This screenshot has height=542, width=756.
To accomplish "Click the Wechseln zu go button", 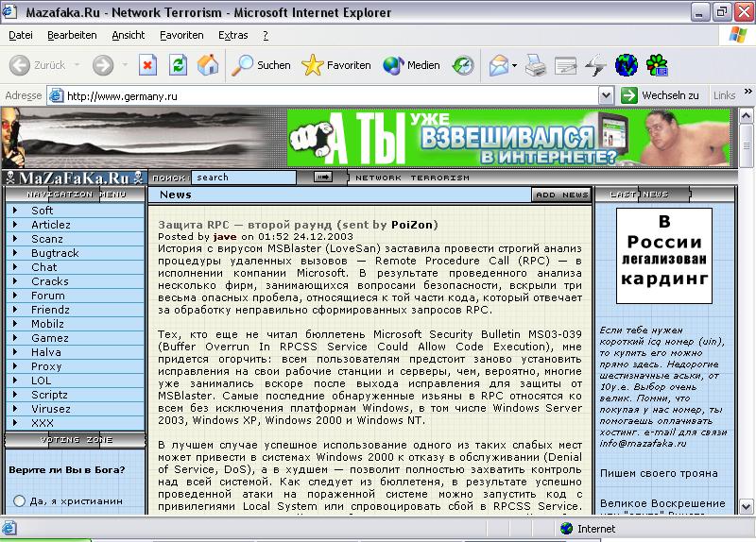I will [661, 95].
